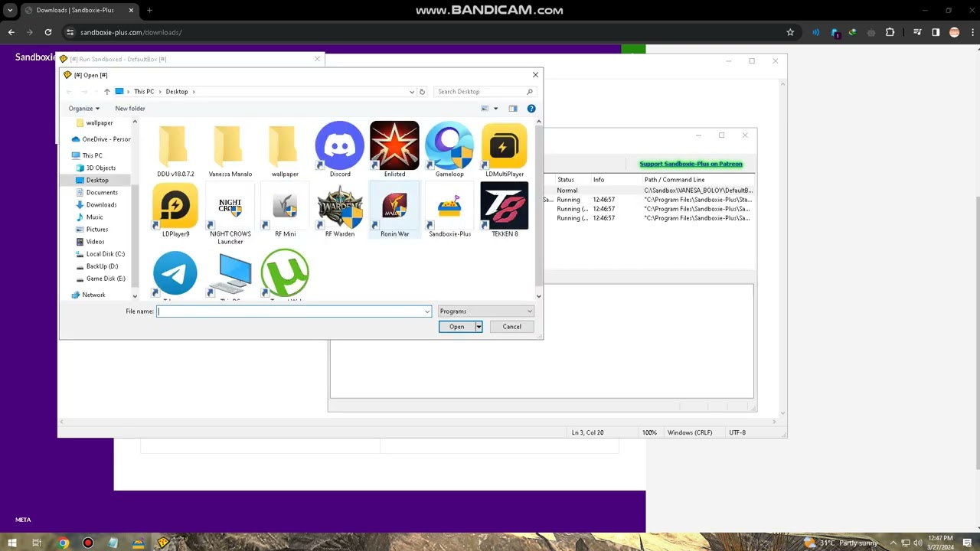Image resolution: width=980 pixels, height=551 pixels.
Task: Open Chrome from the Windows taskbar
Action: pos(64,543)
